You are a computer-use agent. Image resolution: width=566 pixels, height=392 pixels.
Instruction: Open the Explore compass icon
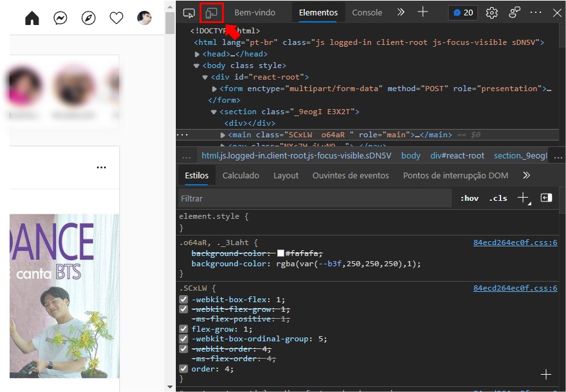(89, 18)
